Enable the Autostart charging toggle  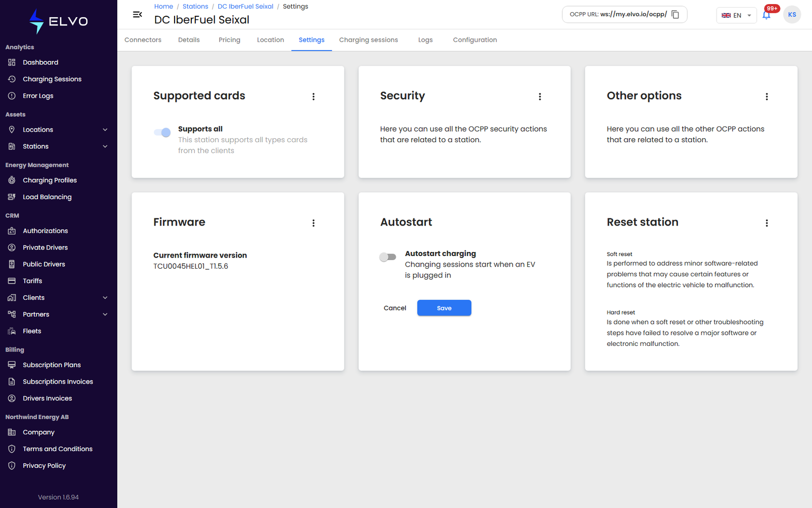click(388, 257)
